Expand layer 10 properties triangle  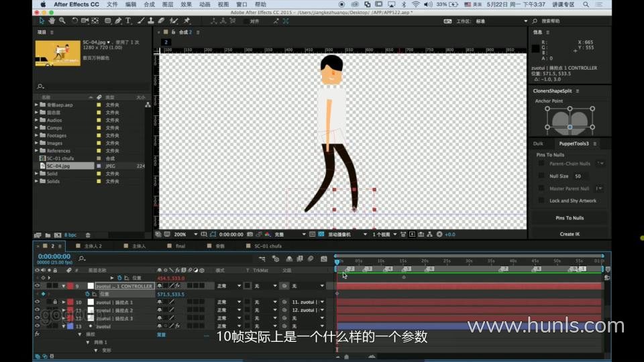pyautogui.click(x=64, y=302)
